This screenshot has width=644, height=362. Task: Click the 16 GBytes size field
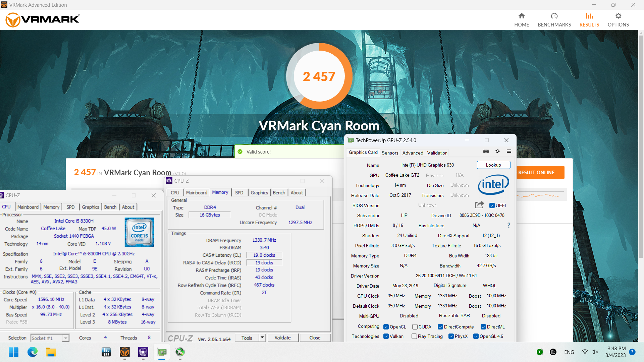point(210,215)
